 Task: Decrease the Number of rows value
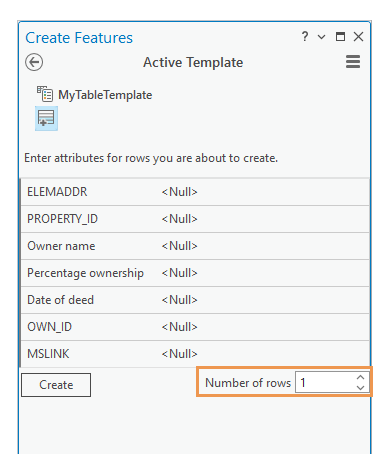point(360,388)
